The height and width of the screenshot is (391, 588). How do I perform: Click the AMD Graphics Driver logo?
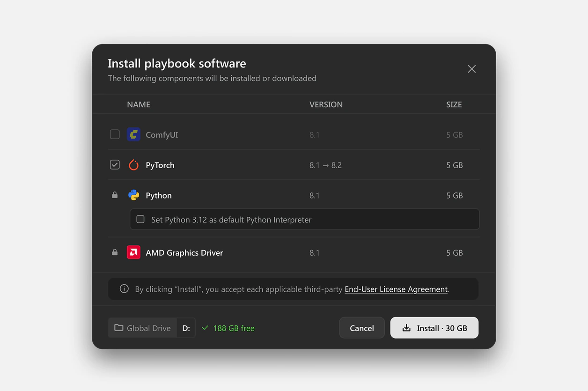tap(133, 252)
